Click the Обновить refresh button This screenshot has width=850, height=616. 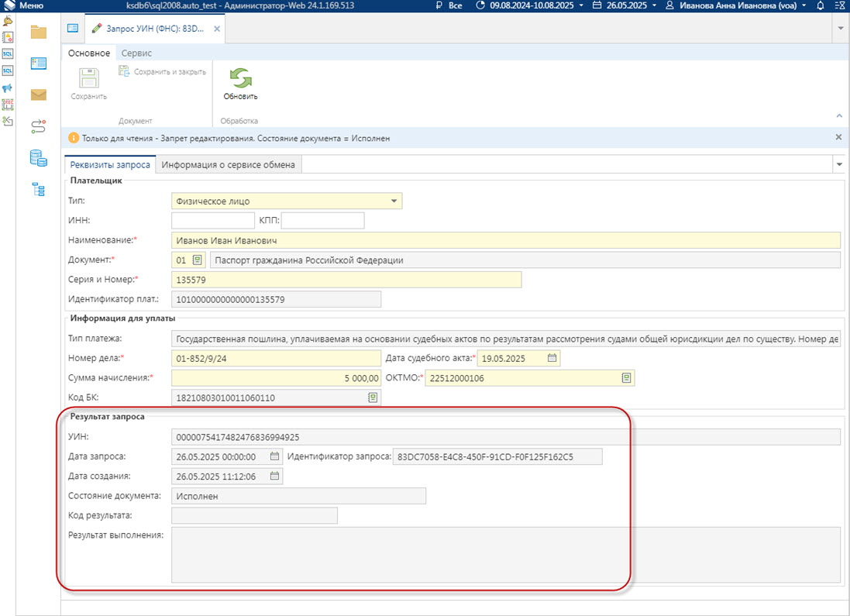[x=241, y=84]
